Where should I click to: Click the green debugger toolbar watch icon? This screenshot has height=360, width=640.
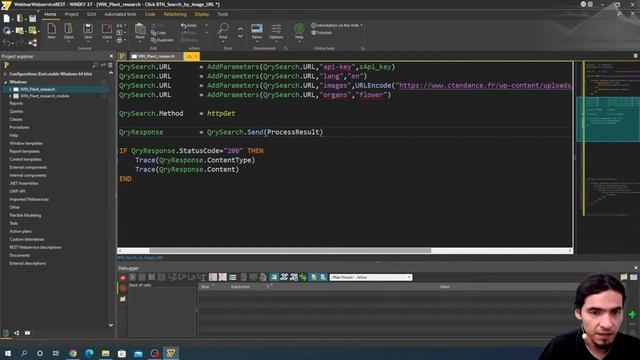[303, 278]
